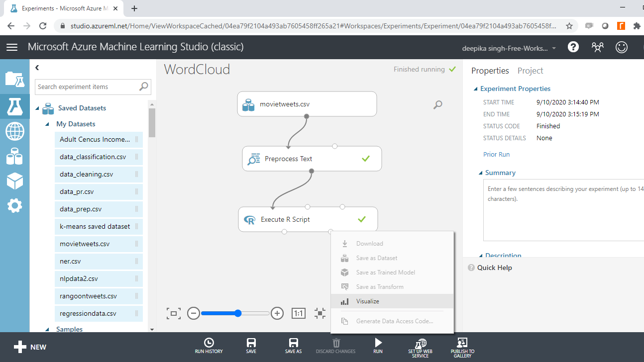This screenshot has height=362, width=644.
Task: Collapse the Experiment Properties section
Action: pos(475,89)
